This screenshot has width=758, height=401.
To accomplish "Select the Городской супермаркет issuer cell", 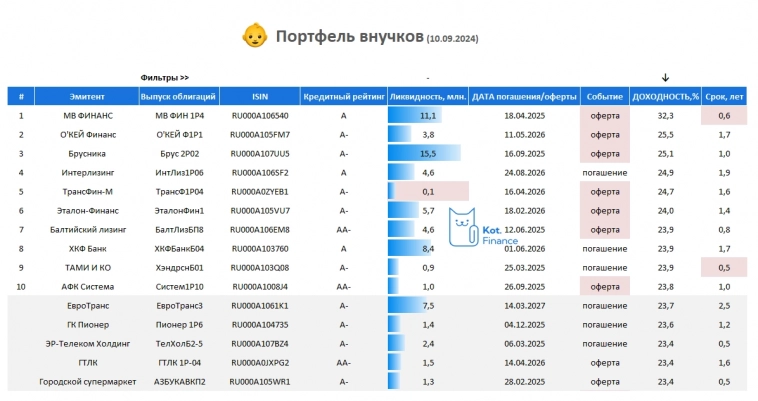I will [88, 382].
